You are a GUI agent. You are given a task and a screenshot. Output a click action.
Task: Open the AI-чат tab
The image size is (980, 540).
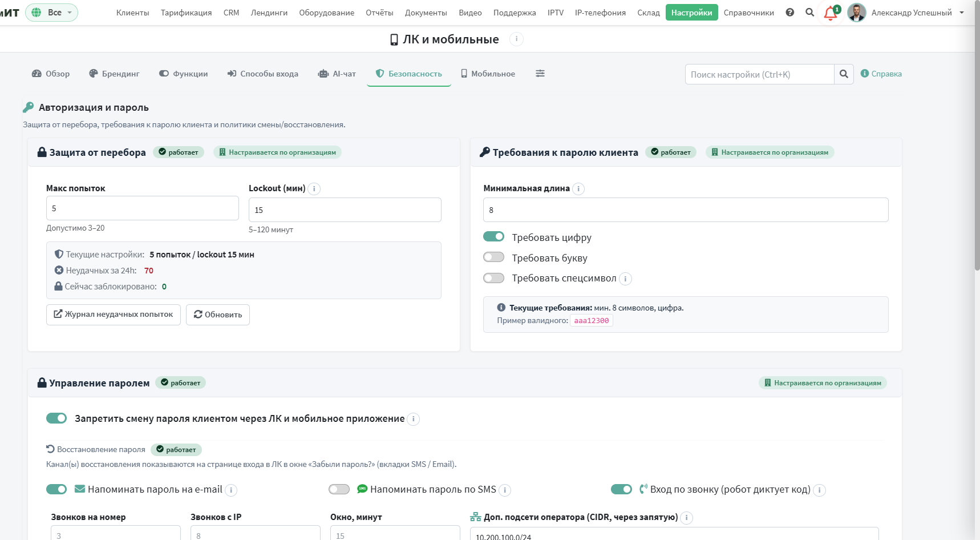337,74
